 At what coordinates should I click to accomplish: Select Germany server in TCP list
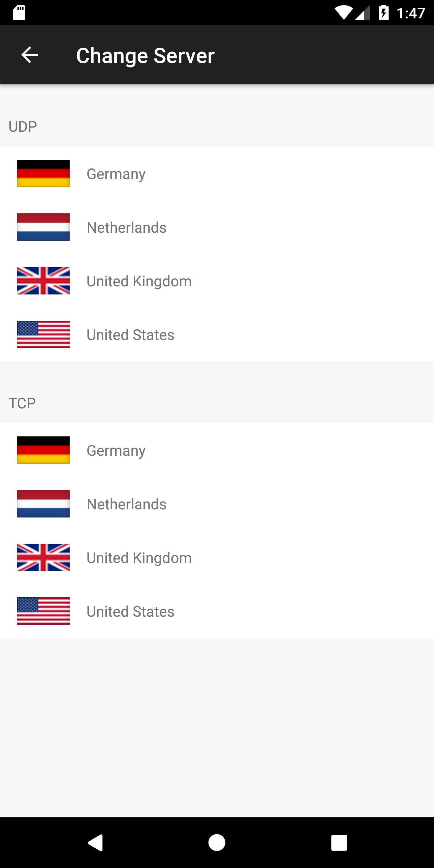[x=116, y=451]
